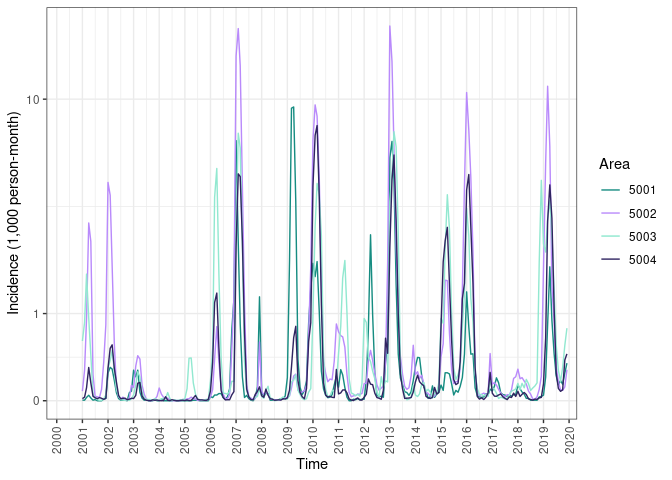Click the 0 tick on y-axis

35,401
